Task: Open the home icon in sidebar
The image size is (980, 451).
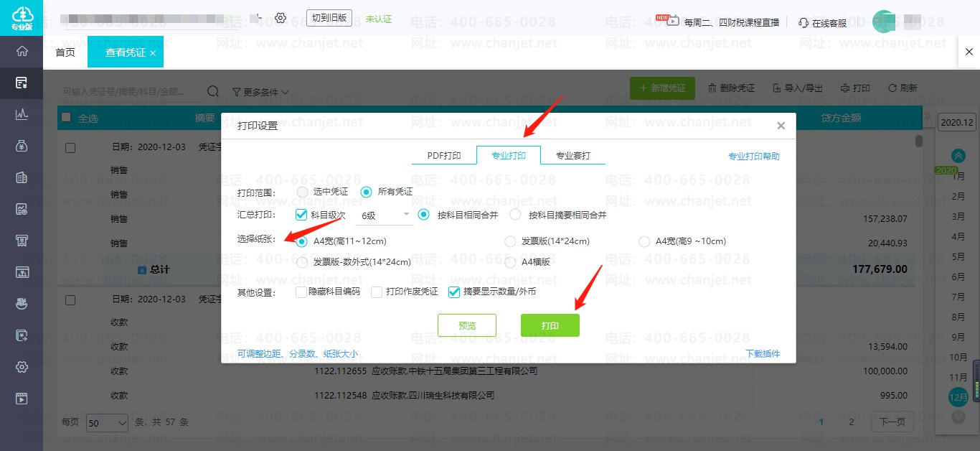Action: pyautogui.click(x=22, y=51)
